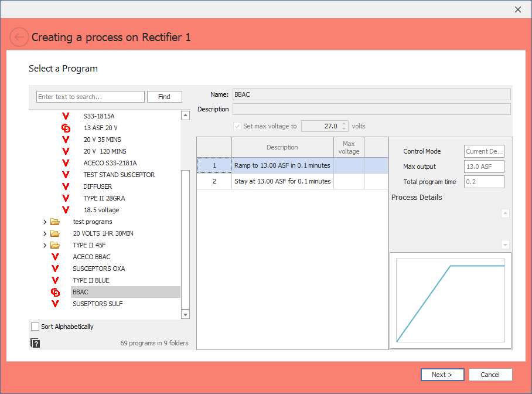Click the red V icon beside DIFFUSER
The height and width of the screenshot is (394, 532).
coord(66,186)
